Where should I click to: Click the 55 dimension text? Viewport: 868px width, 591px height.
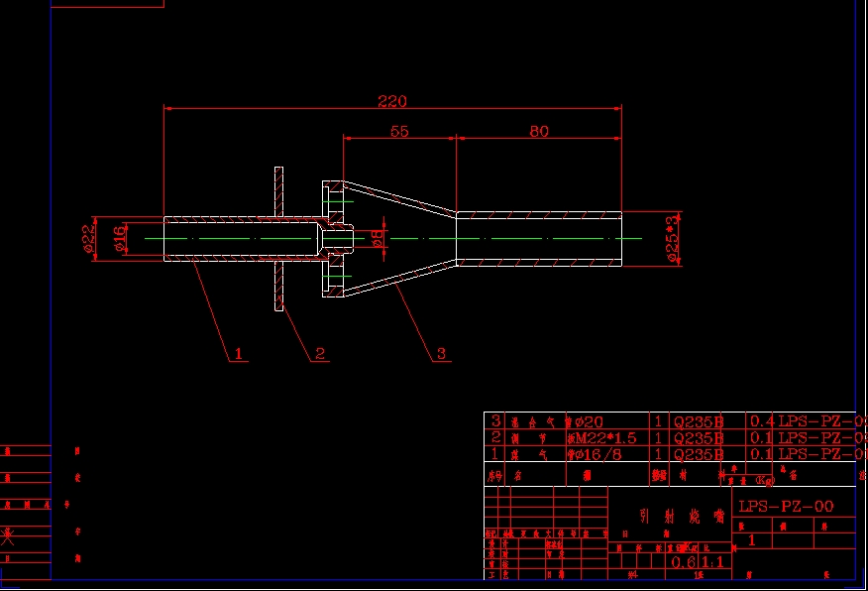click(x=398, y=132)
